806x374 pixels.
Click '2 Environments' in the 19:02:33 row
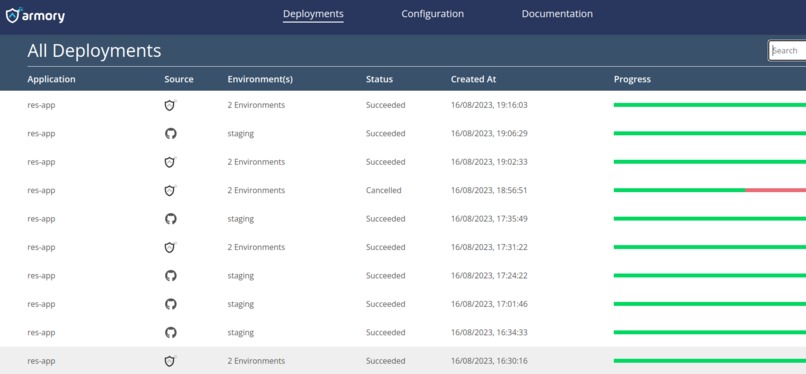(256, 162)
